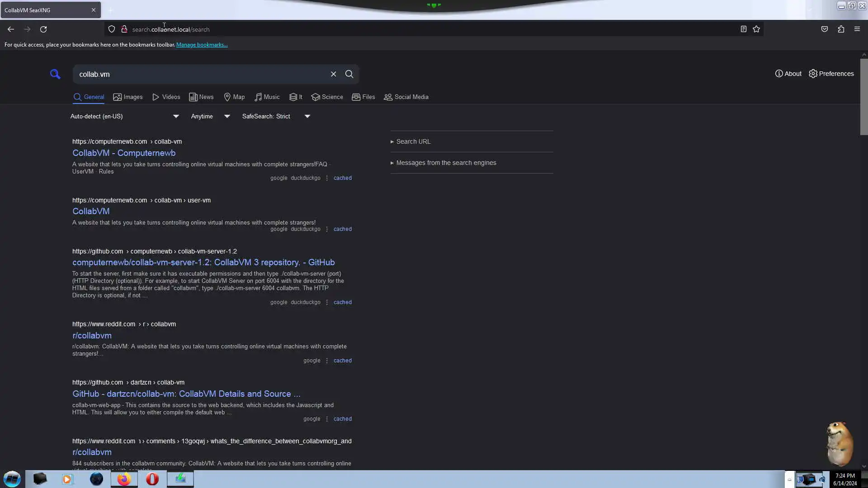
Task: Click the Opera icon in the taskbar
Action: (x=152, y=479)
